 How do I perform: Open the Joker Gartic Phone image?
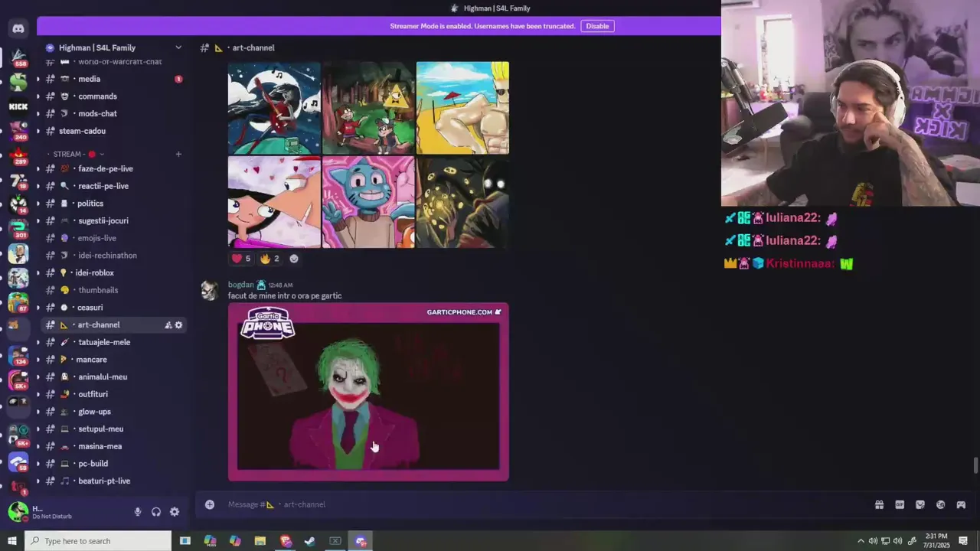[x=368, y=392]
